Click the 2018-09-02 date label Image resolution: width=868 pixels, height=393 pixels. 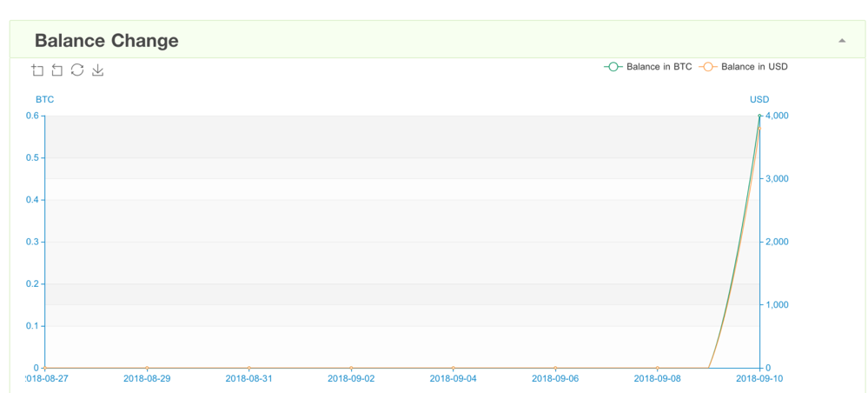(x=351, y=378)
